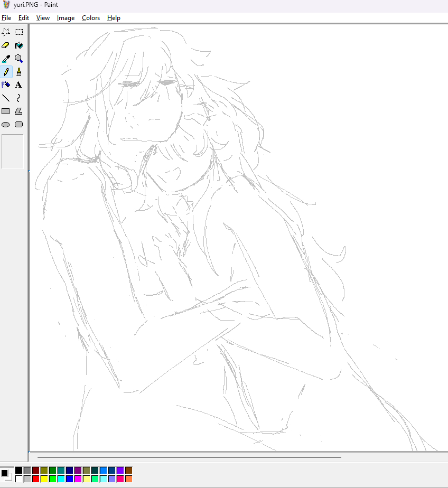
Task: Click the horizontal scrollbar below canvas
Action: [189, 457]
